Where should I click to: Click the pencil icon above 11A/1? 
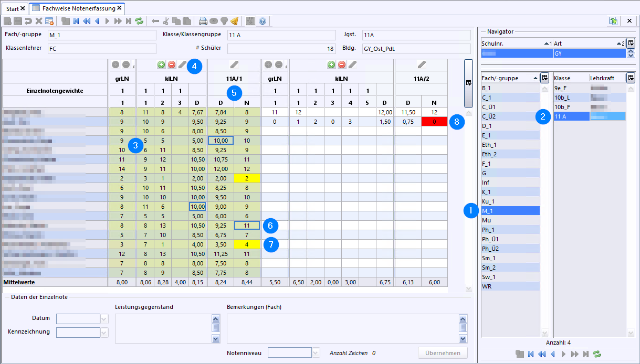tap(234, 65)
